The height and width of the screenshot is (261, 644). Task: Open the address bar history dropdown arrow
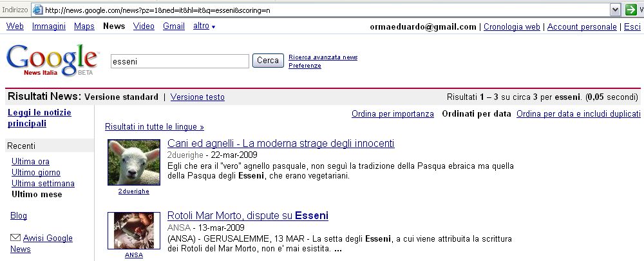pyautogui.click(x=615, y=10)
